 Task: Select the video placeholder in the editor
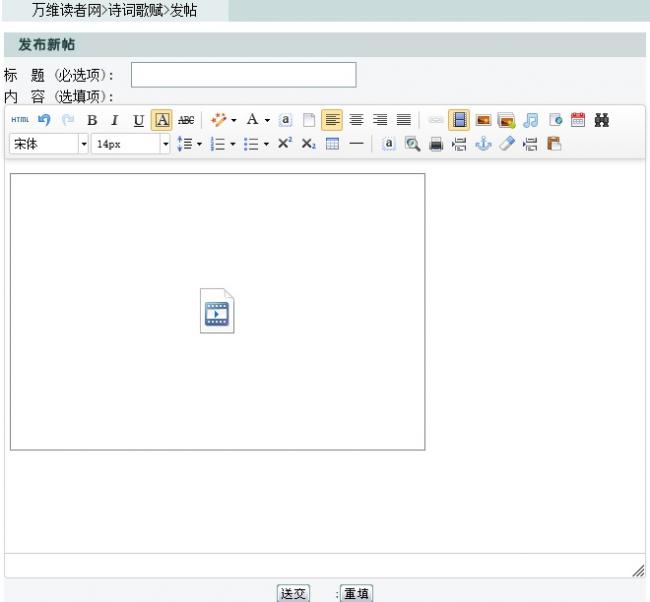(217, 311)
